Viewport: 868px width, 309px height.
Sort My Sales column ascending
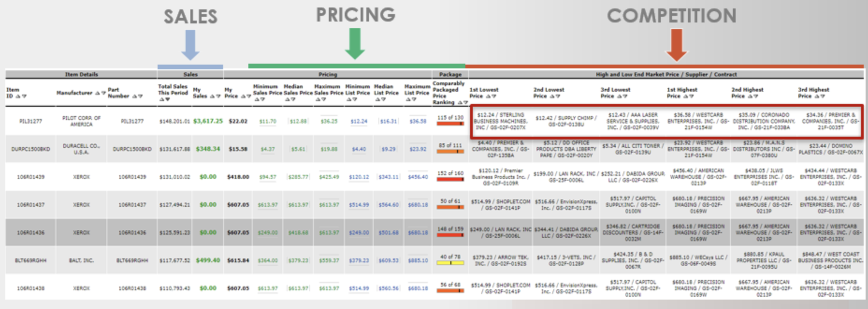point(212,96)
